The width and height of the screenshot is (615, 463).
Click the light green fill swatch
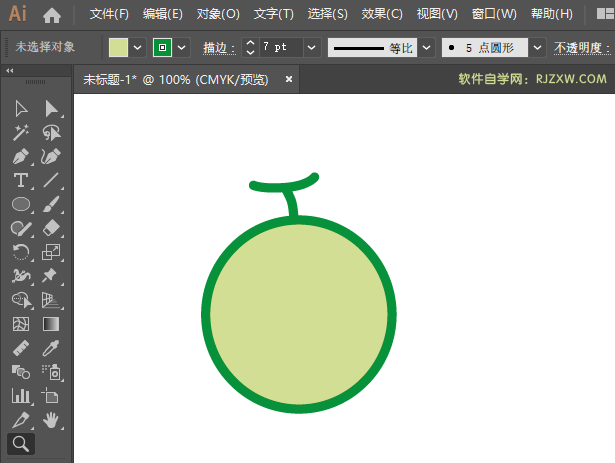(x=118, y=48)
